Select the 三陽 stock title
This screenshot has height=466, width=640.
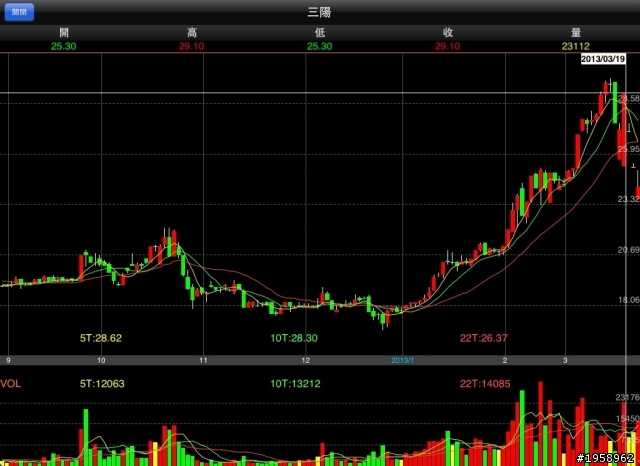pos(319,12)
